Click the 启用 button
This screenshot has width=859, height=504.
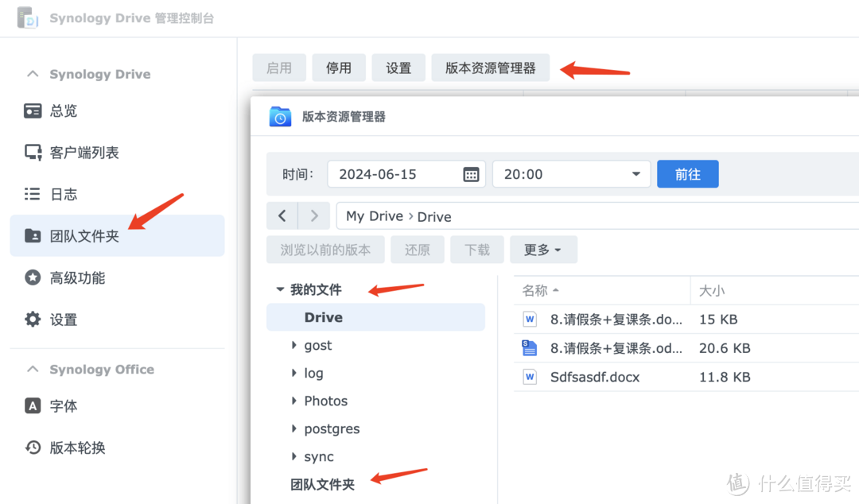[279, 68]
